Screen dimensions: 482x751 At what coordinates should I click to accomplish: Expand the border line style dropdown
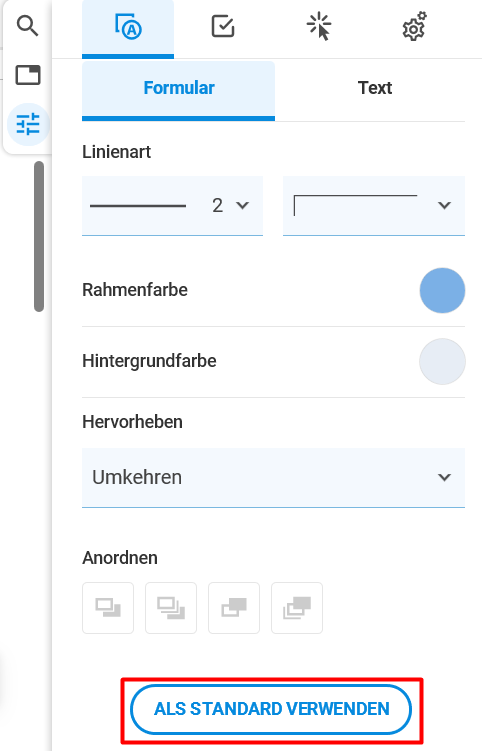[374, 206]
